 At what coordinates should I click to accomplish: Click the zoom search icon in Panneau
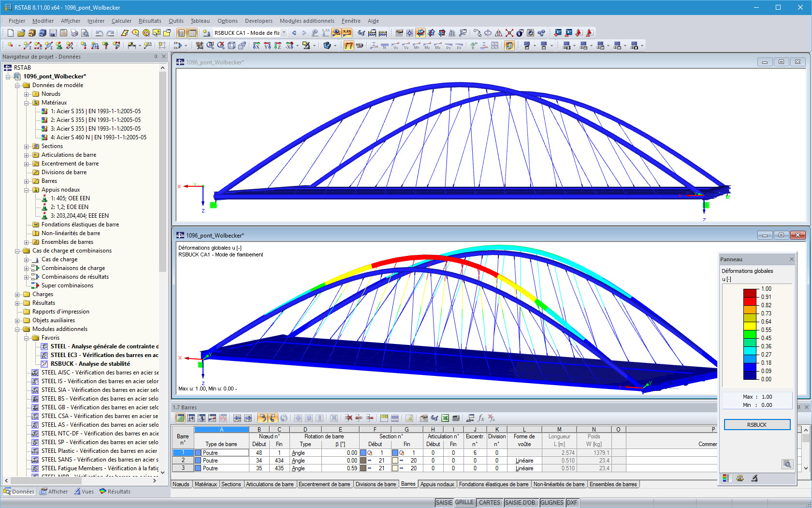point(787,464)
